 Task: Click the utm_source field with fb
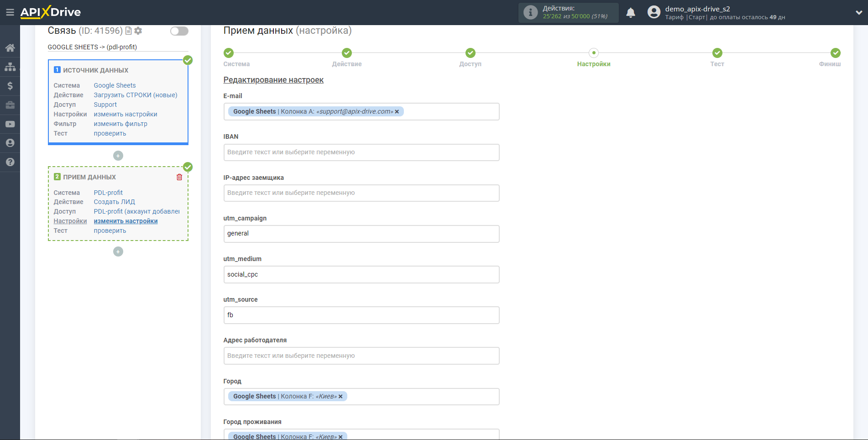(361, 315)
